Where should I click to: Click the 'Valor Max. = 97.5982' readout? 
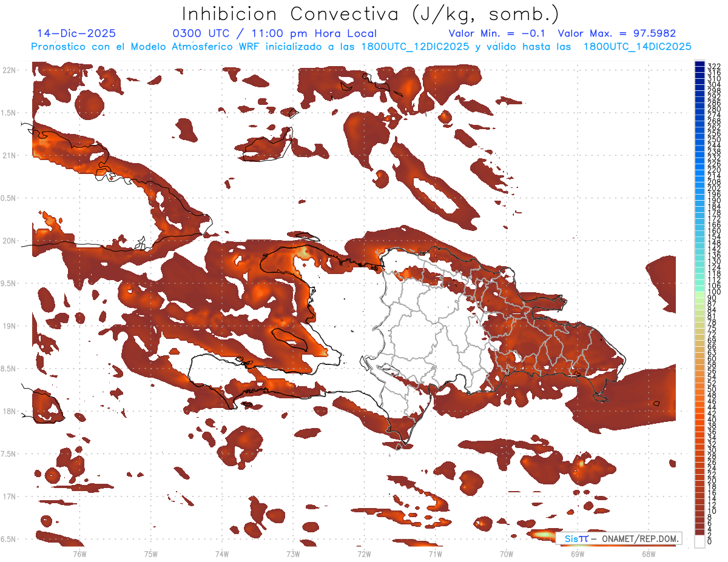[617, 33]
